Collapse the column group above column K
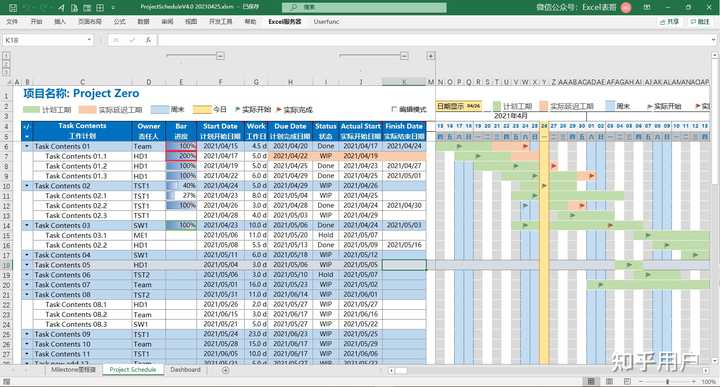Image resolution: width=720 pixels, height=387 pixels. pyautogui.click(x=404, y=56)
